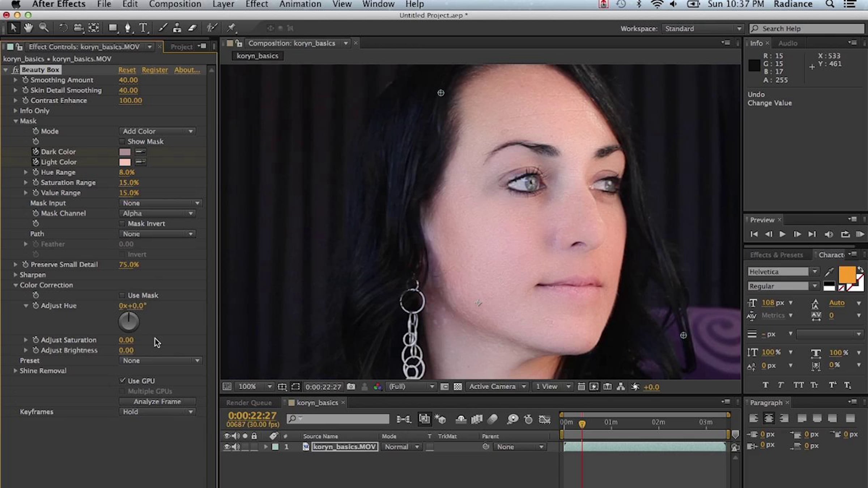Switch to the Project tab
This screenshot has width=868, height=488.
coord(182,47)
